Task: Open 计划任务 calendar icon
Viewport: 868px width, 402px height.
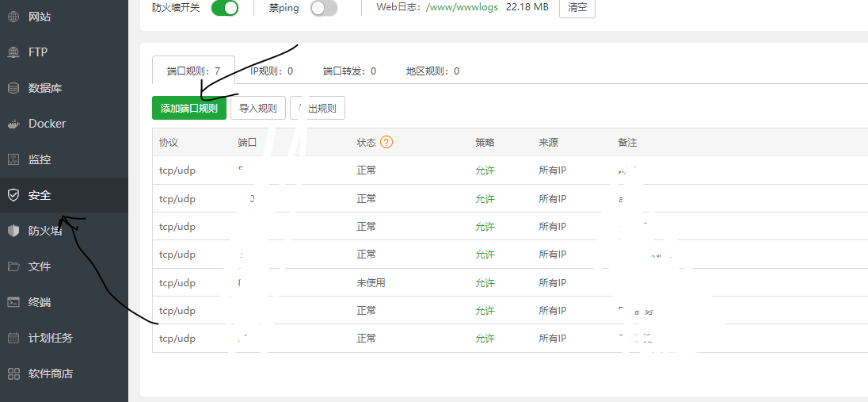Action: pos(13,338)
